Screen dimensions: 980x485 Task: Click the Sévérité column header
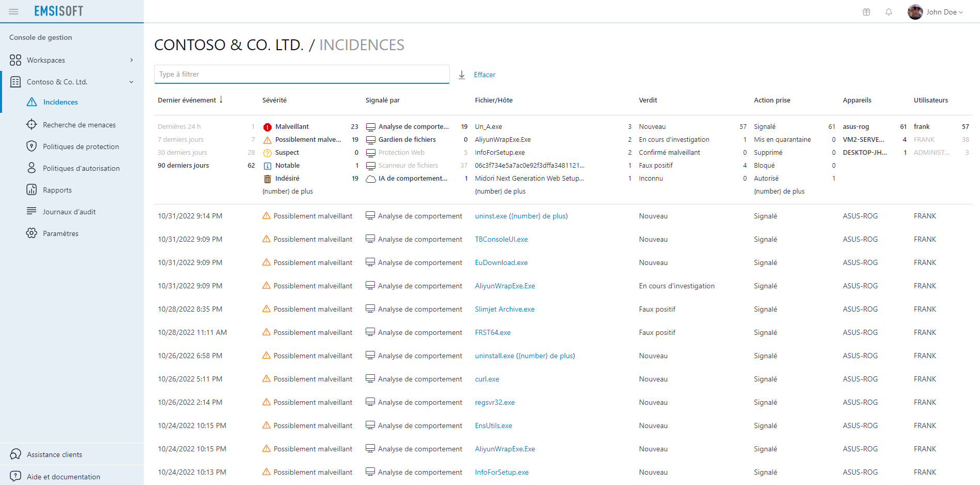[x=274, y=100]
